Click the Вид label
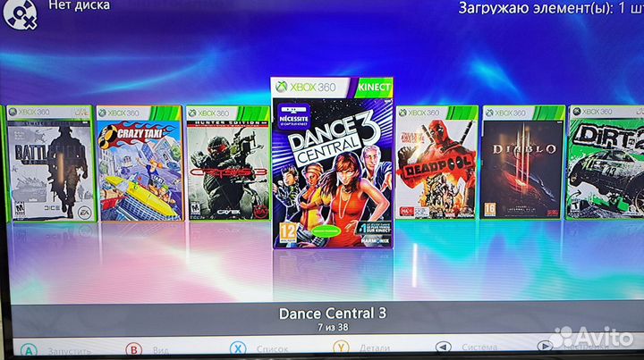Viewport: 644px width, 360px height. [161, 350]
